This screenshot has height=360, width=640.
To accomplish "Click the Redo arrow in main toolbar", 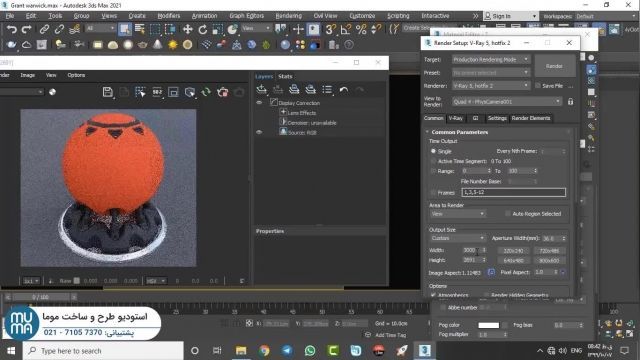I will coord(27,29).
